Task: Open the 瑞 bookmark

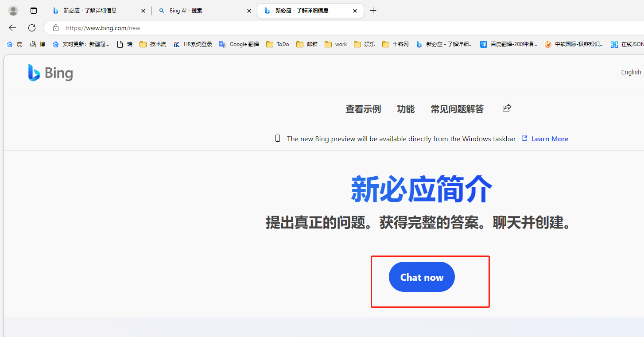Action: (x=124, y=44)
